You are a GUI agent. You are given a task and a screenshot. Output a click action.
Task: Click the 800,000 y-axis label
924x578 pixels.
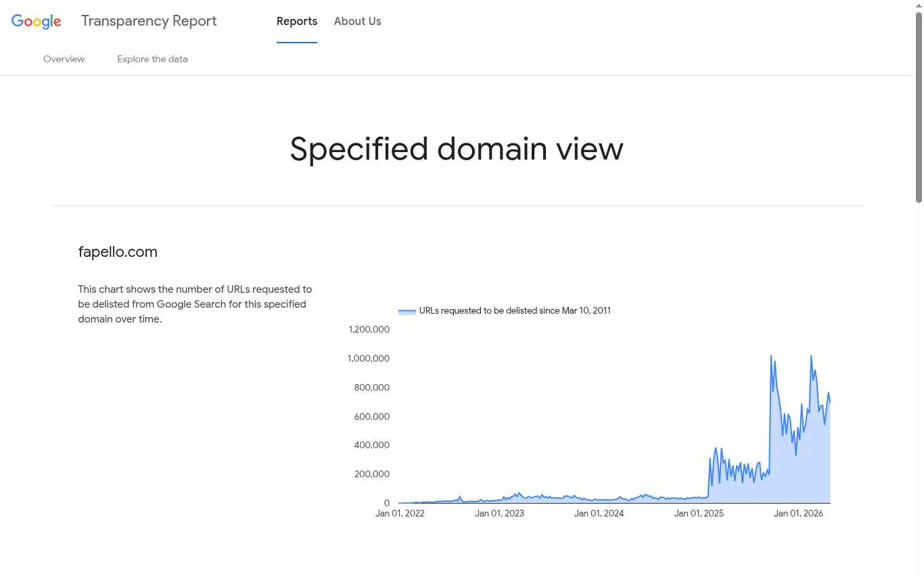click(372, 387)
